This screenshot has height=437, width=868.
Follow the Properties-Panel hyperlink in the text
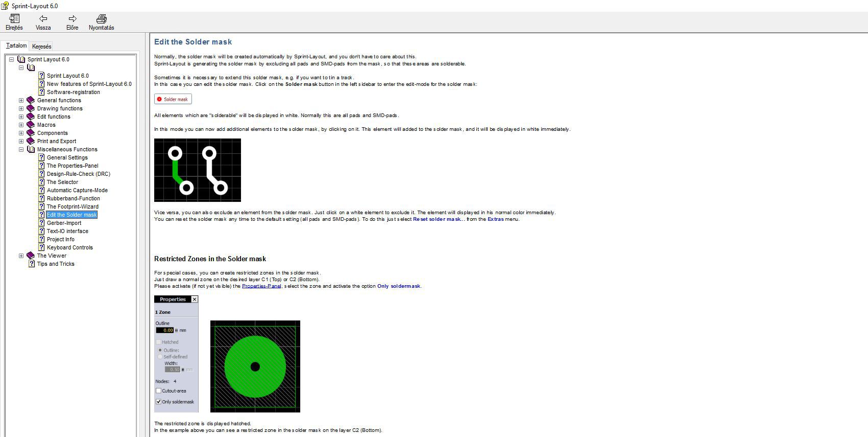tap(261, 286)
